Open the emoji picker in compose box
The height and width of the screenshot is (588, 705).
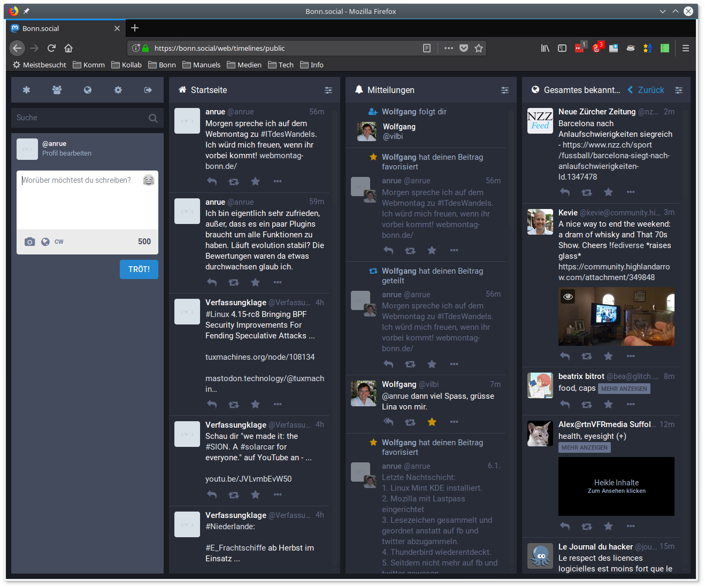pos(149,180)
